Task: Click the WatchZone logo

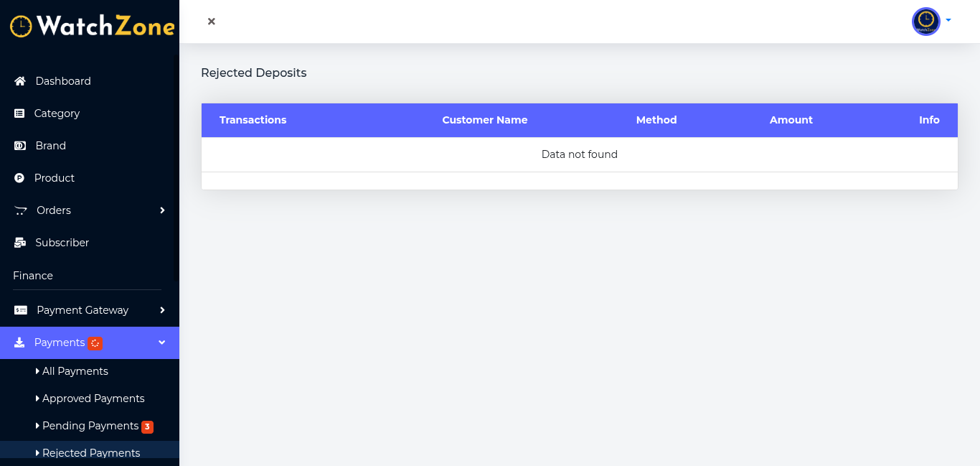Action: (x=92, y=27)
